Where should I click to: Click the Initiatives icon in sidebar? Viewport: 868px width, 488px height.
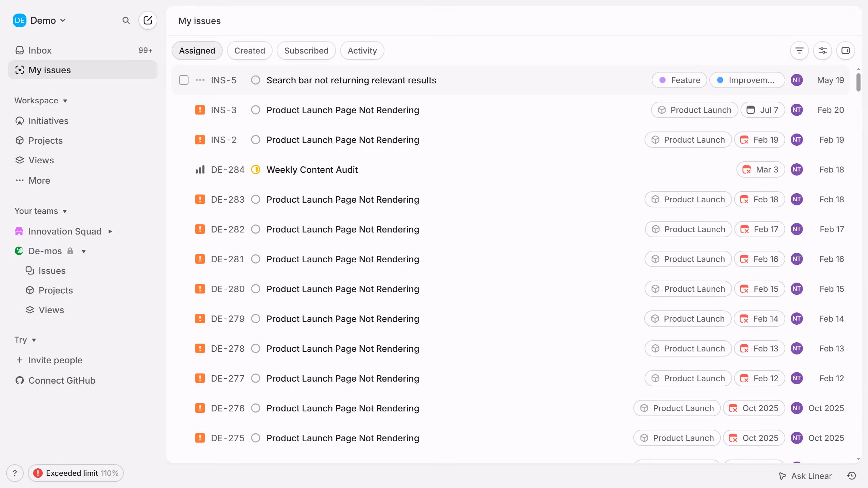pyautogui.click(x=20, y=121)
